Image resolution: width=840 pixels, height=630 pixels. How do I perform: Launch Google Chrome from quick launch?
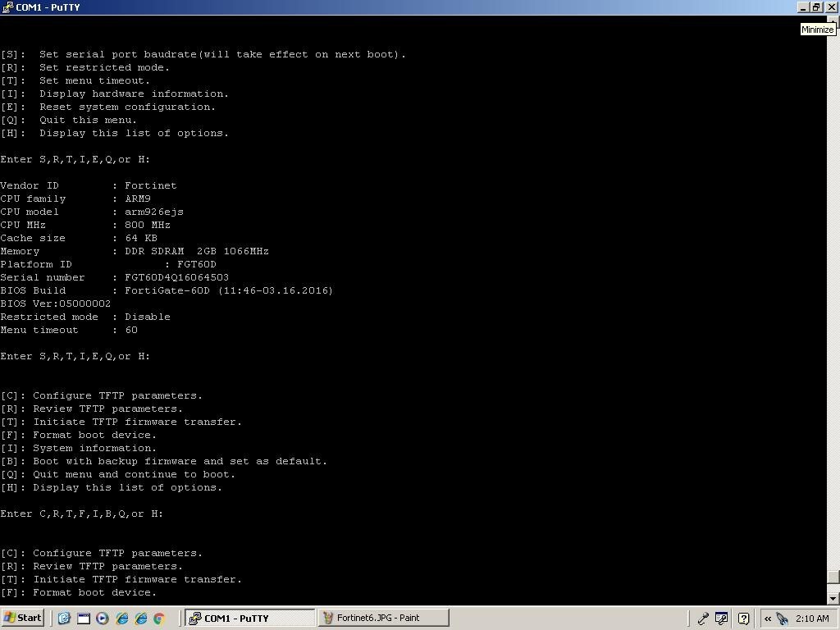[x=159, y=619]
